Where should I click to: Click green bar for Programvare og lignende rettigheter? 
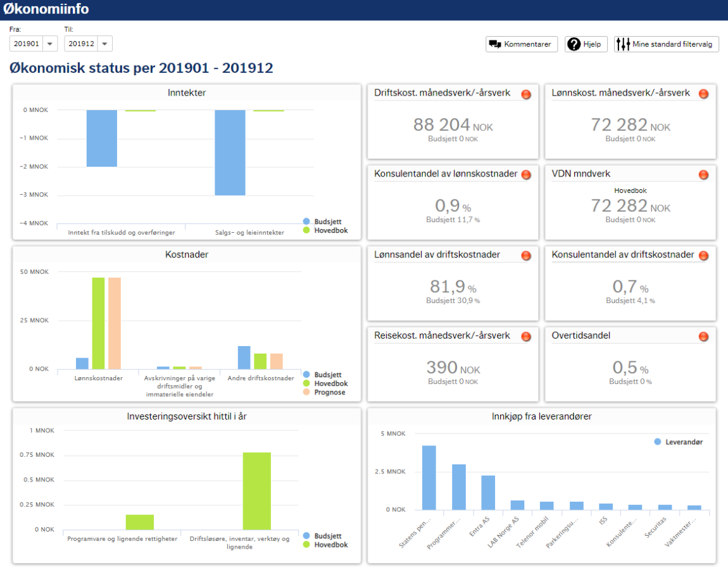pos(140,522)
